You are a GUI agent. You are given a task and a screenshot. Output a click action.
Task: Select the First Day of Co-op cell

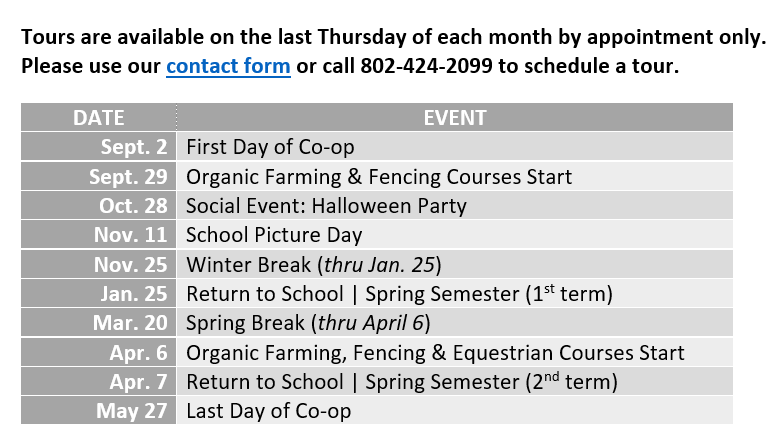click(455, 147)
